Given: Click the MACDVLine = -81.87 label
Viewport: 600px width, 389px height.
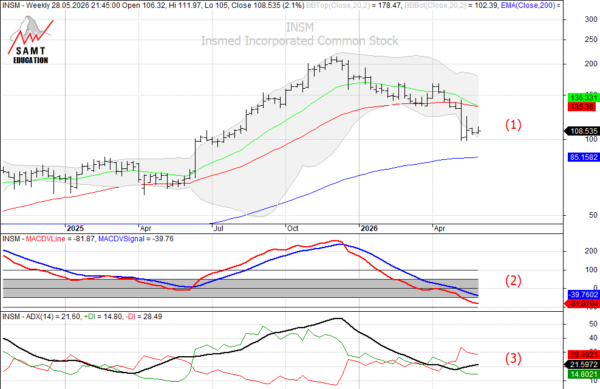Looking at the screenshot, I should coord(61,239).
